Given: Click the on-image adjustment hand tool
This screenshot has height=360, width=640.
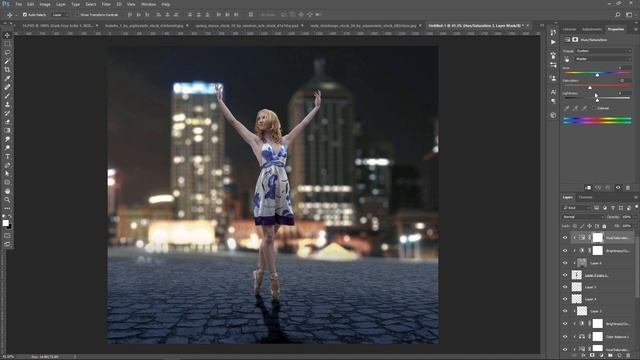Looking at the screenshot, I should pyautogui.click(x=567, y=60).
